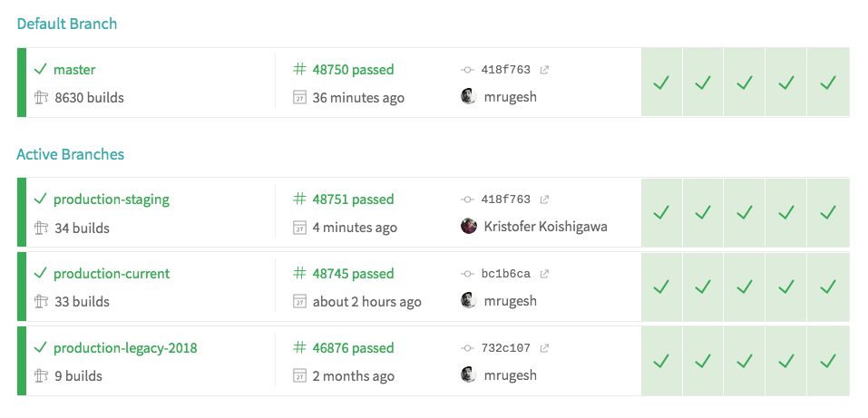The height and width of the screenshot is (418, 868).
Task: Open external link icon beside commit 732c107
Action: tap(544, 348)
